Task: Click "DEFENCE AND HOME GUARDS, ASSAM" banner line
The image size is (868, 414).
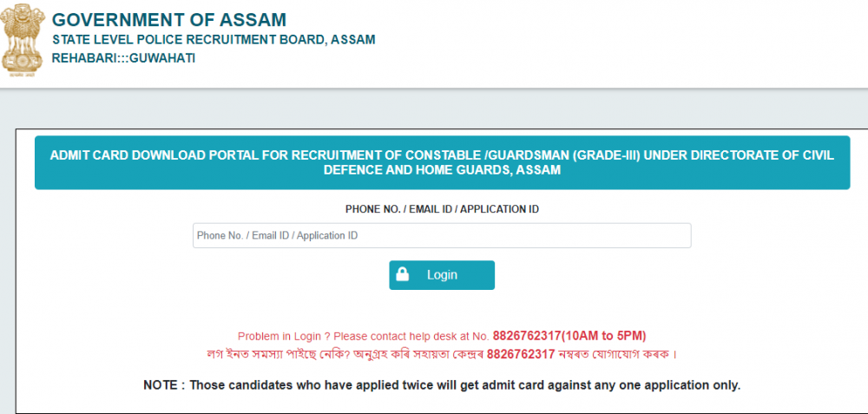Action: coord(442,171)
